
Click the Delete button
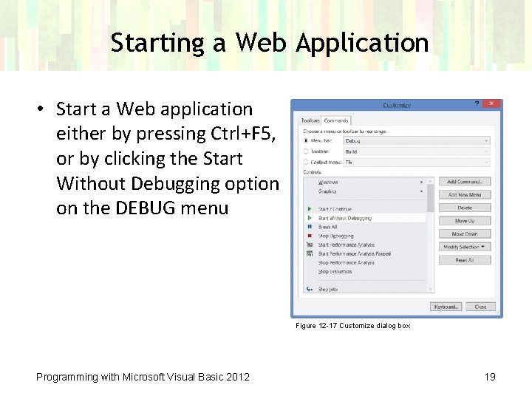(465, 208)
